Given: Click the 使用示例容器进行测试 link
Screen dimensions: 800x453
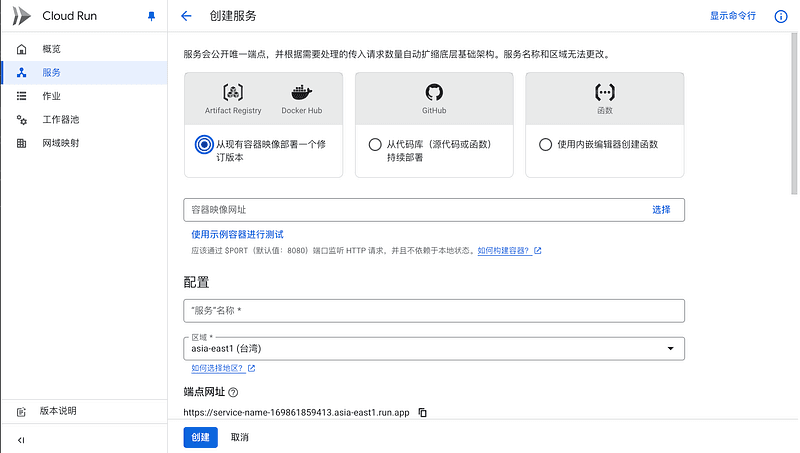Looking at the screenshot, I should (x=238, y=233).
